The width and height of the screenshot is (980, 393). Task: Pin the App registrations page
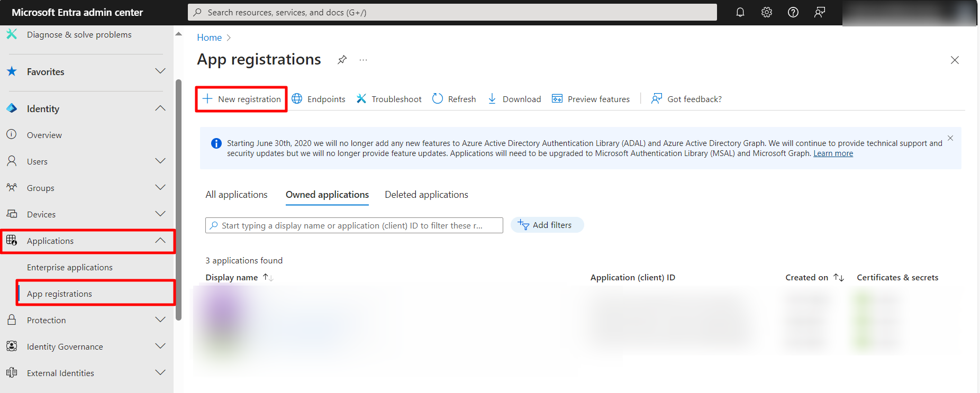pyautogui.click(x=342, y=60)
